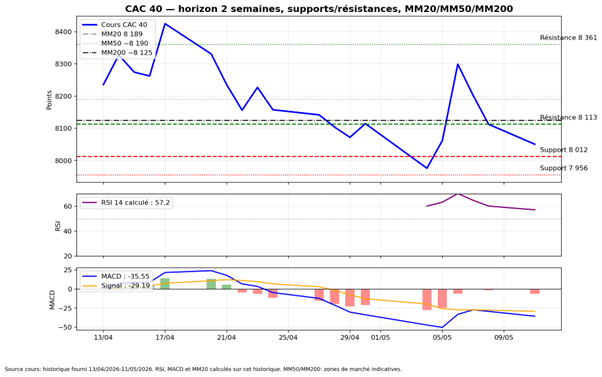The width and height of the screenshot is (602, 377).
Task: Click the 20 tick on the RSI axis
Action: coord(68,256)
